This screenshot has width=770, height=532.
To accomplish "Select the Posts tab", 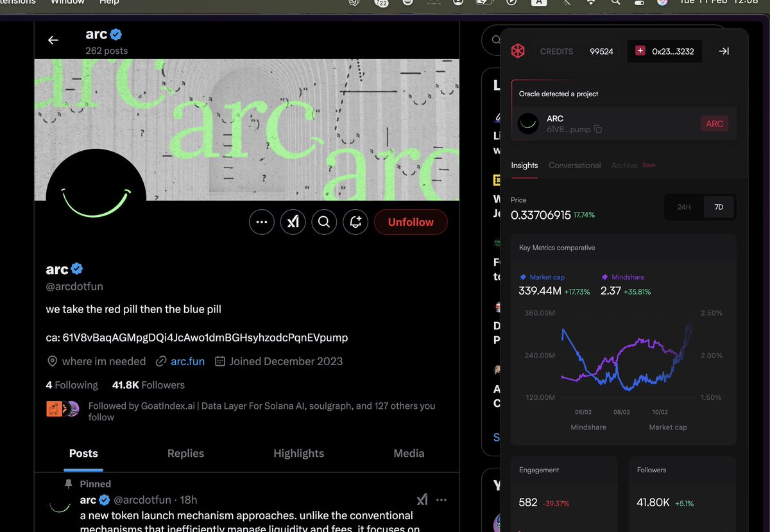I will [x=83, y=453].
